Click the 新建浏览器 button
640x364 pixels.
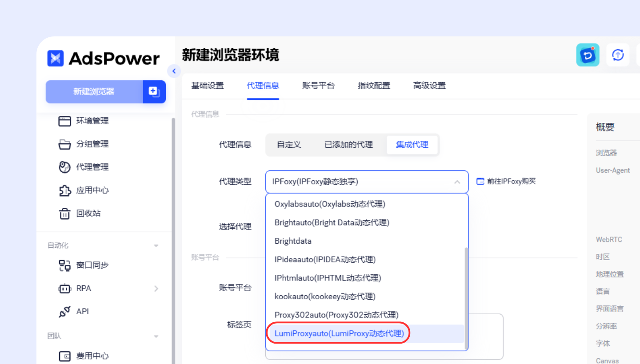(94, 91)
